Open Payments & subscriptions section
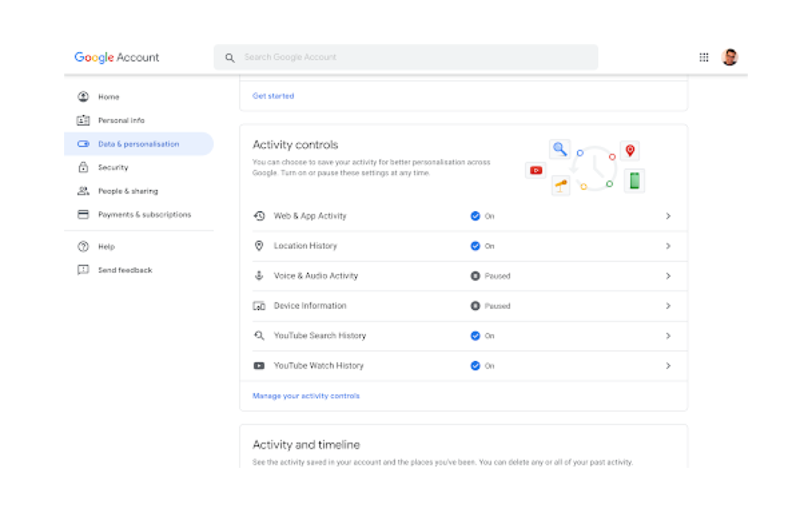This screenshot has width=812, height=508. (x=139, y=215)
